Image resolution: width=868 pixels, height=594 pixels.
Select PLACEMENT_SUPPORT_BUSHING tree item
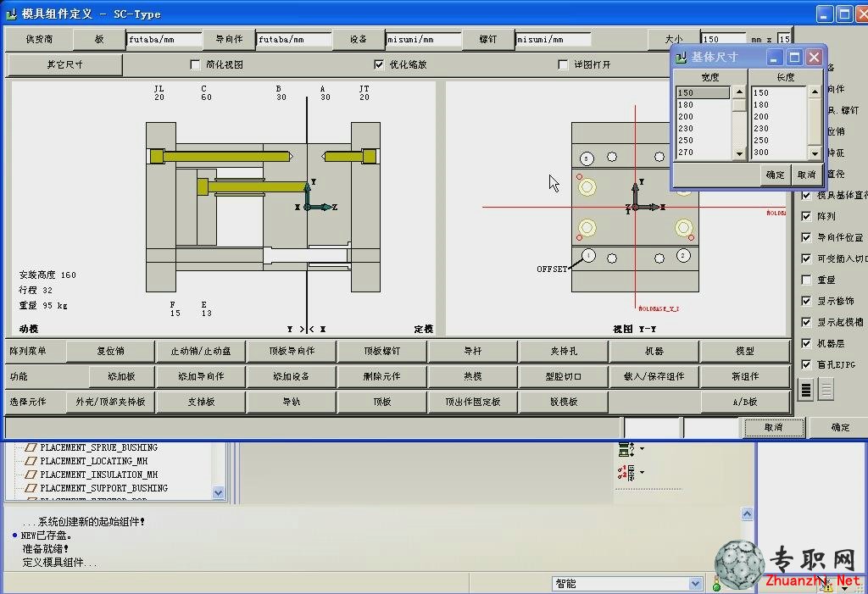click(103, 488)
